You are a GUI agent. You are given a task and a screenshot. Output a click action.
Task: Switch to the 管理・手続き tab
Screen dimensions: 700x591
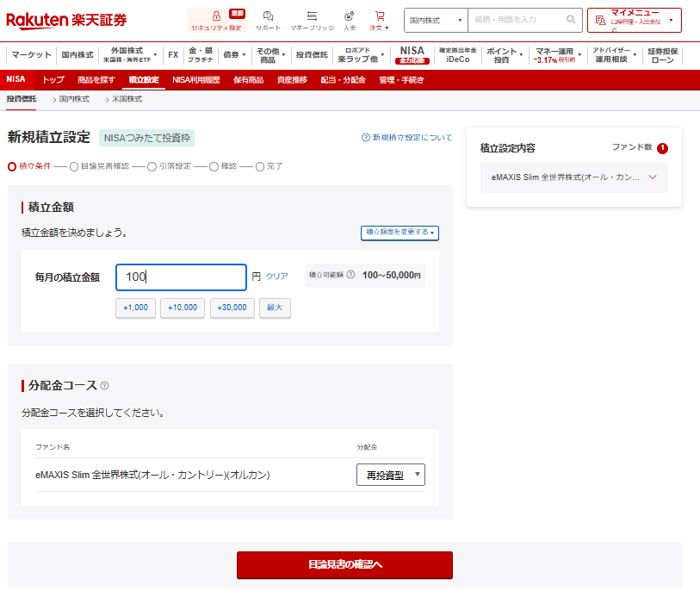tap(401, 80)
